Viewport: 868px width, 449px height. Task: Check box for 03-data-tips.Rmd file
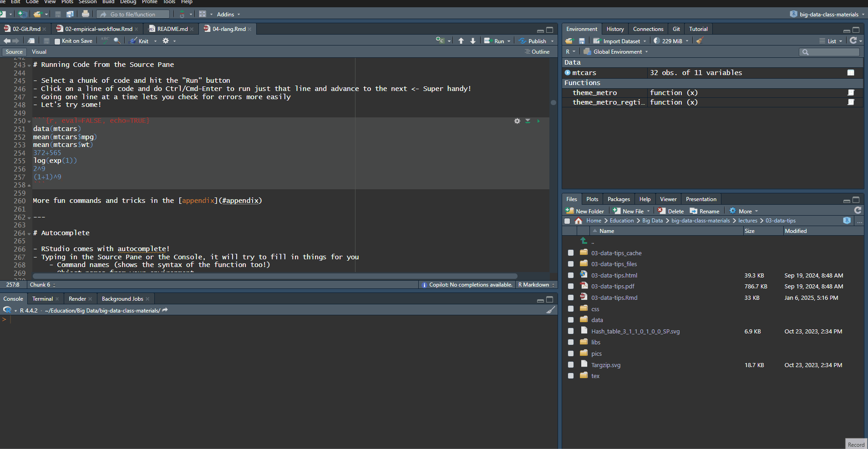(x=571, y=298)
